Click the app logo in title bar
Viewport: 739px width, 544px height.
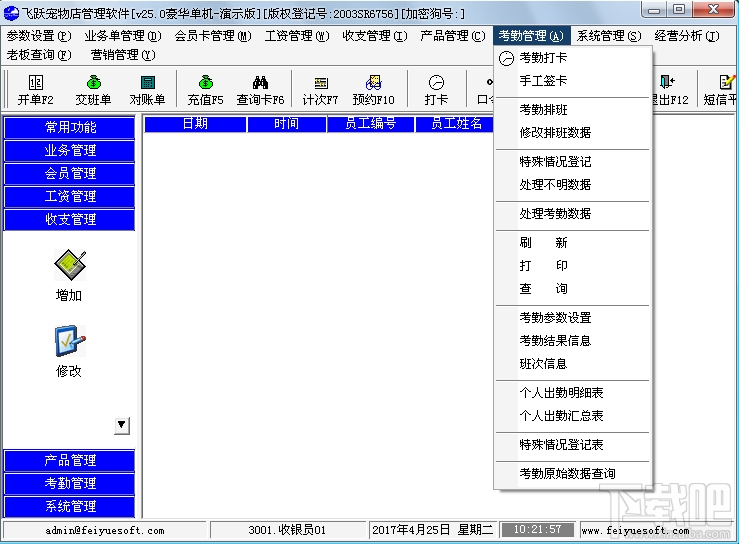pos(10,12)
